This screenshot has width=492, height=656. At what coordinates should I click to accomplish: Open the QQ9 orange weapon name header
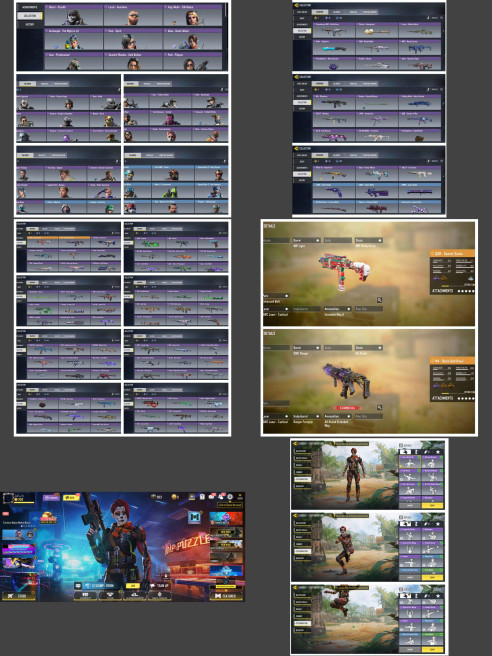point(452,254)
